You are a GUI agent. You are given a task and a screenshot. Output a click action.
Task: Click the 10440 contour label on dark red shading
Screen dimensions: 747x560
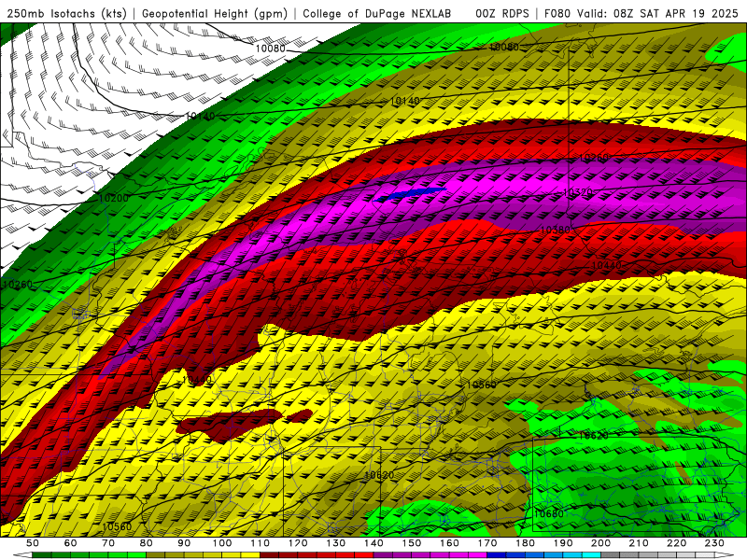coord(606,265)
